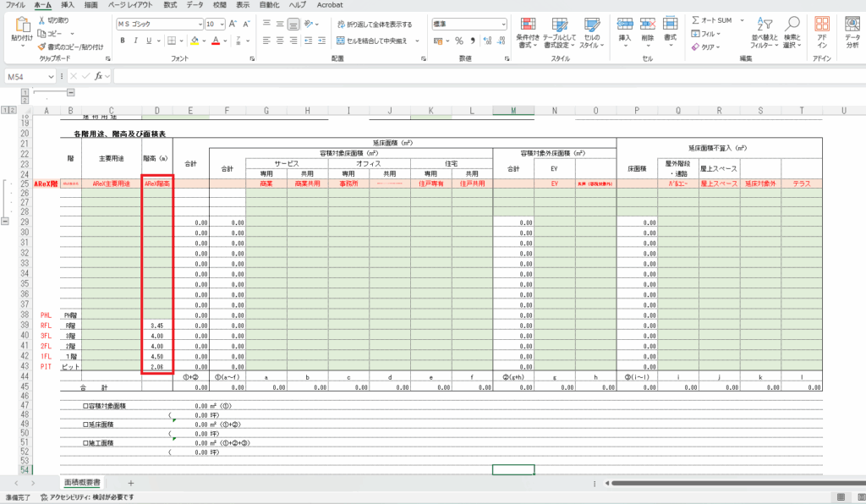The height and width of the screenshot is (504, 866).
Task: Switch to the ページ レイアウト tab
Action: (x=130, y=5)
